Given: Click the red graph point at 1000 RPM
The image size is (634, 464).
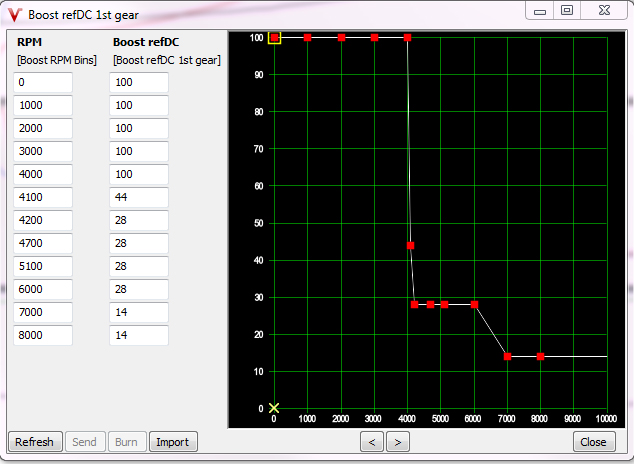Looking at the screenshot, I should tap(308, 38).
